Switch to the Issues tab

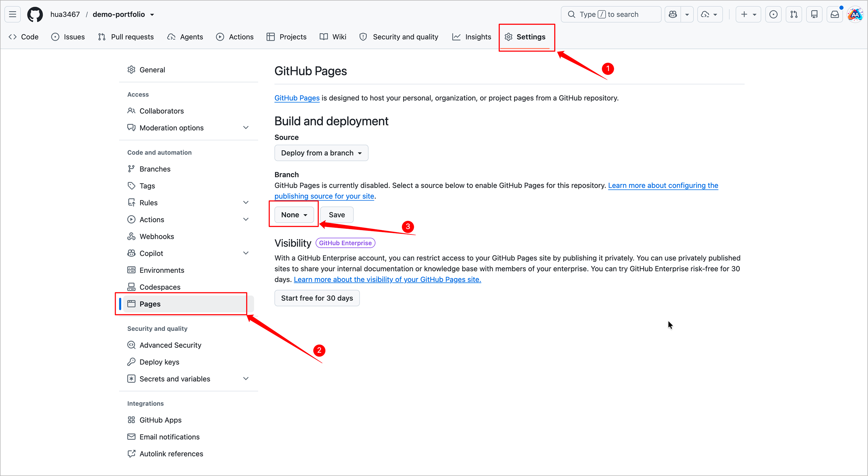tap(68, 37)
